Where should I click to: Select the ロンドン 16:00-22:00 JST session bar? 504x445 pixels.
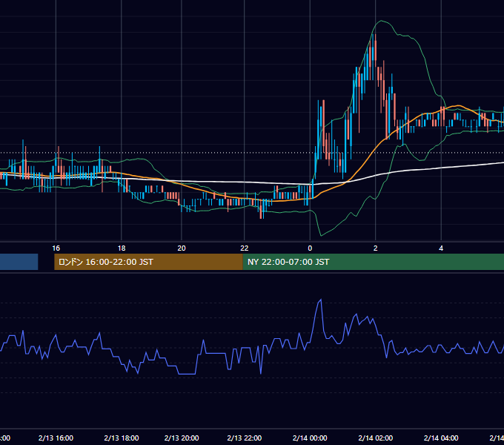click(148, 262)
